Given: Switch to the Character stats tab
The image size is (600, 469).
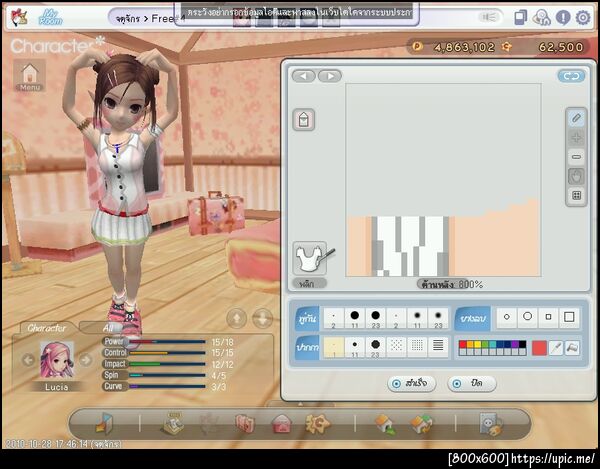Looking at the screenshot, I should (47, 328).
